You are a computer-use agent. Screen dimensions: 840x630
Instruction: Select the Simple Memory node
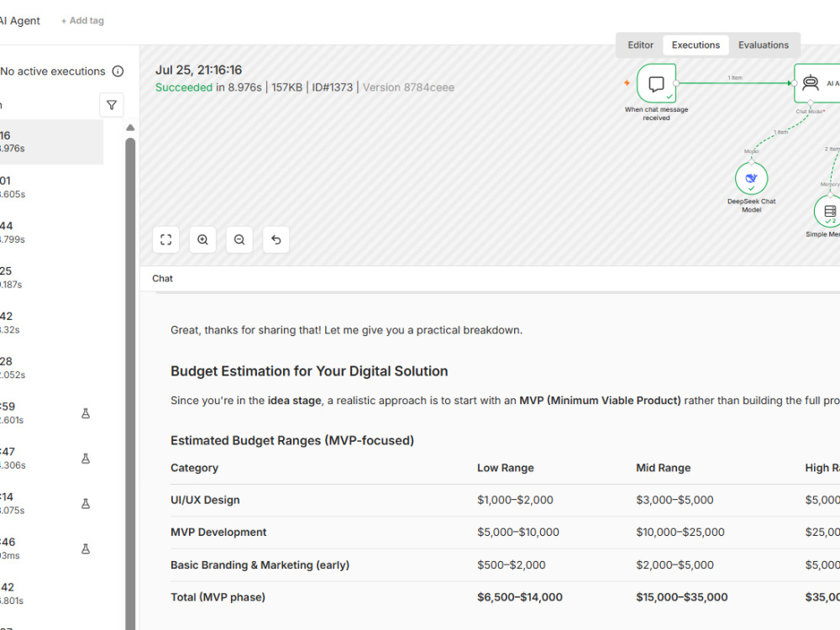(x=828, y=211)
